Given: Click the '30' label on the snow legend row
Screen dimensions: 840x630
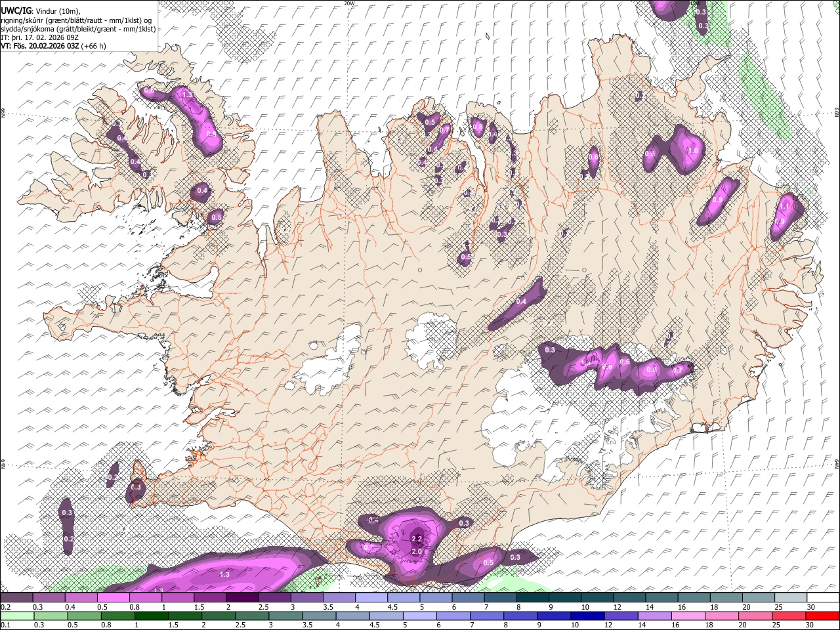Looking at the screenshot, I should coord(812,607).
